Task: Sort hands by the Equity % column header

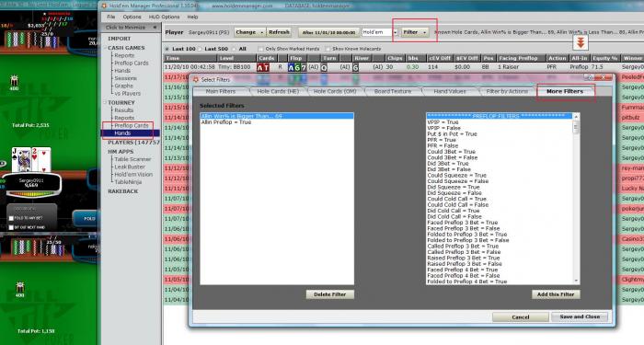Action: [x=604, y=58]
